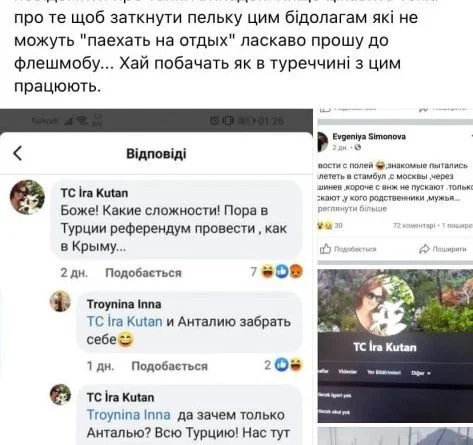Open small TC İra Kutan avatar in last reply

coord(60,394)
